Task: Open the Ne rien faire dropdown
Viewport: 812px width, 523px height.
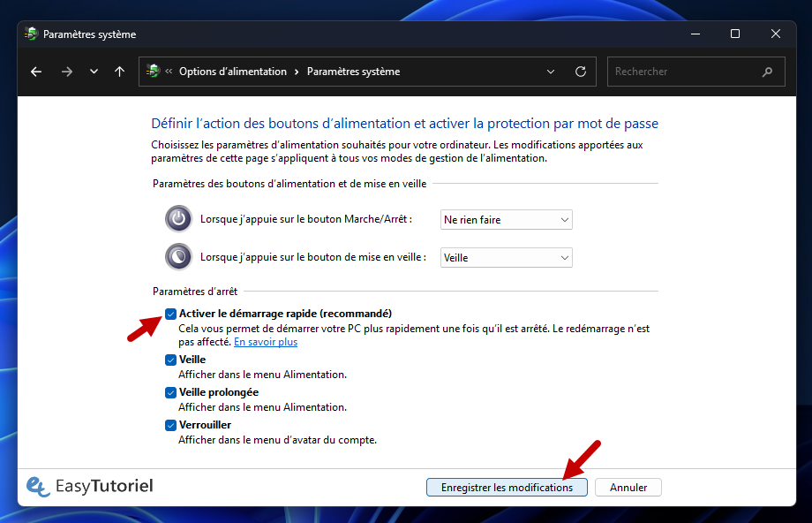Action: (x=506, y=220)
